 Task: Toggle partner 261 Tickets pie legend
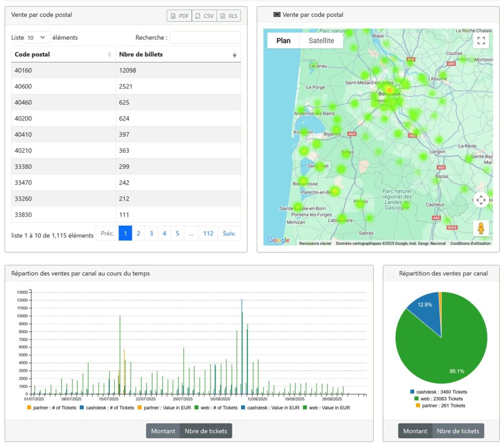click(x=441, y=406)
